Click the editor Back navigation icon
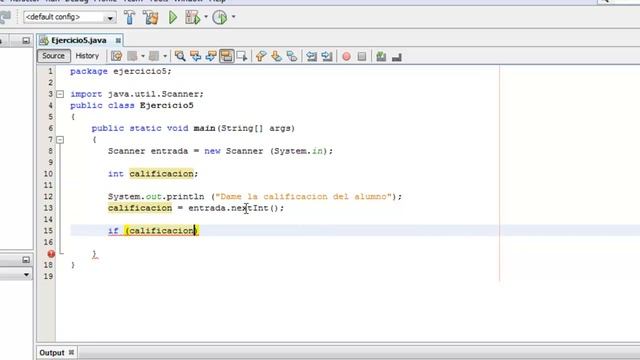640x360 pixels. (x=132, y=56)
